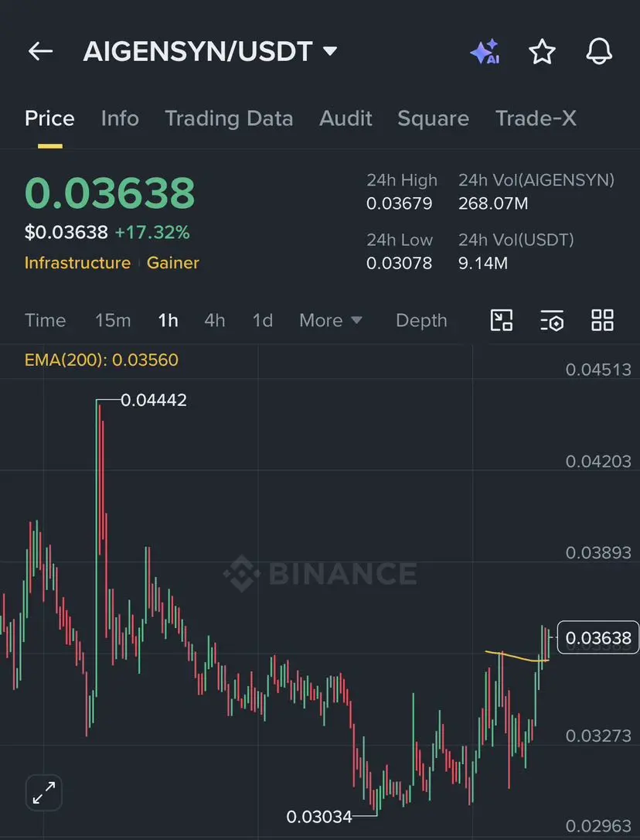The height and width of the screenshot is (840, 640).
Task: Select the 1h chart interval
Action: click(x=168, y=320)
